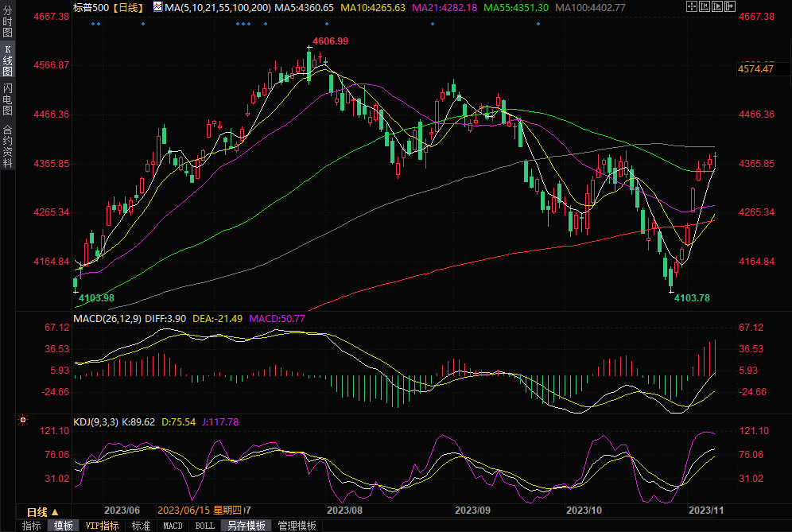Viewport: 792px width, 532px height.
Task: Click the 另存模板 button
Action: click(245, 526)
